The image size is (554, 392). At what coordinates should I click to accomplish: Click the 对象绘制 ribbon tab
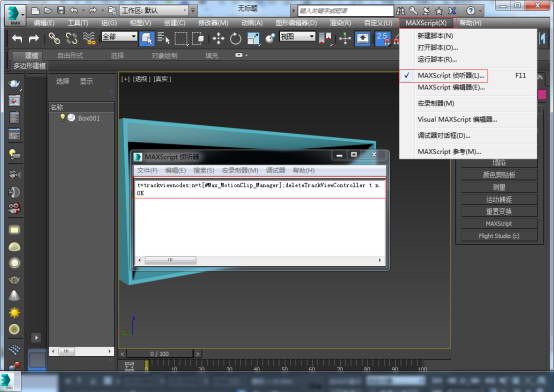(x=164, y=55)
